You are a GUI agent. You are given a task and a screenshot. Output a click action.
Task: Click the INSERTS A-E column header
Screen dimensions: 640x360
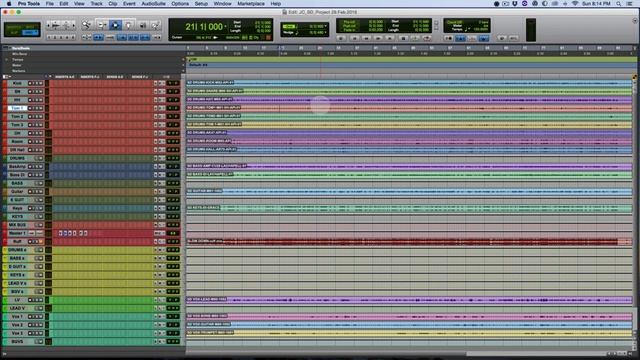64,77
